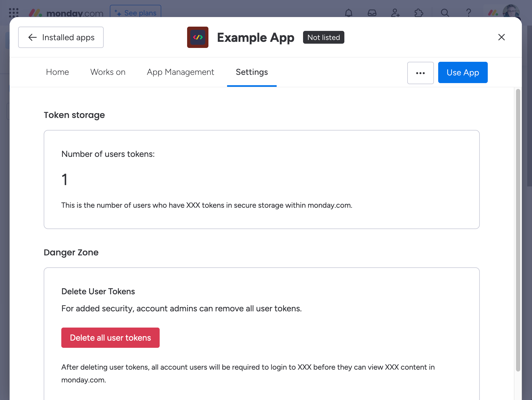Image resolution: width=532 pixels, height=400 pixels.
Task: Open notifications bell icon
Action: point(349,13)
